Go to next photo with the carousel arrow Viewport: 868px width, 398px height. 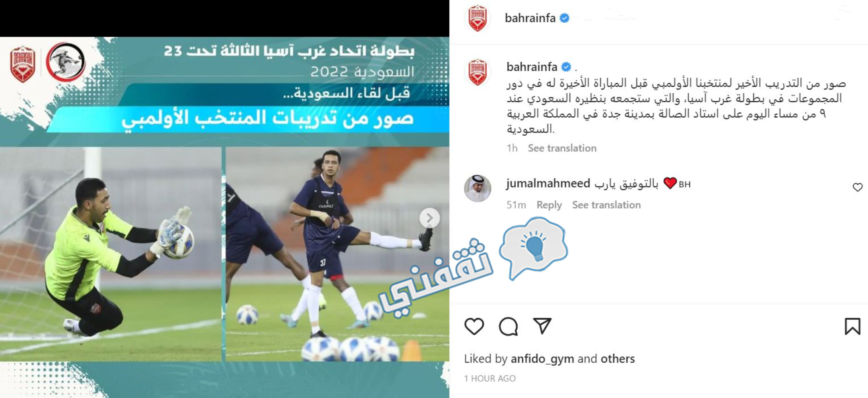429,218
